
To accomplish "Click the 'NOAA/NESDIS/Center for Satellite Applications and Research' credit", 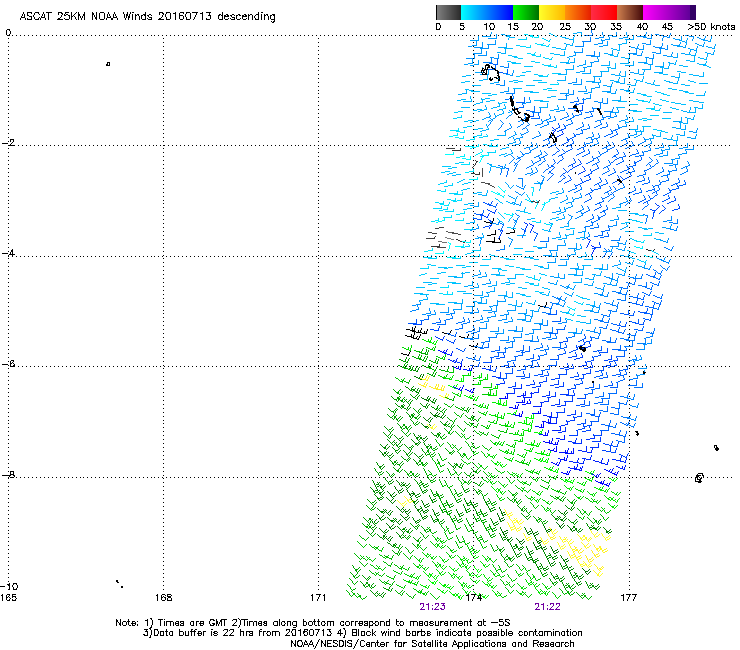I will point(432,644).
